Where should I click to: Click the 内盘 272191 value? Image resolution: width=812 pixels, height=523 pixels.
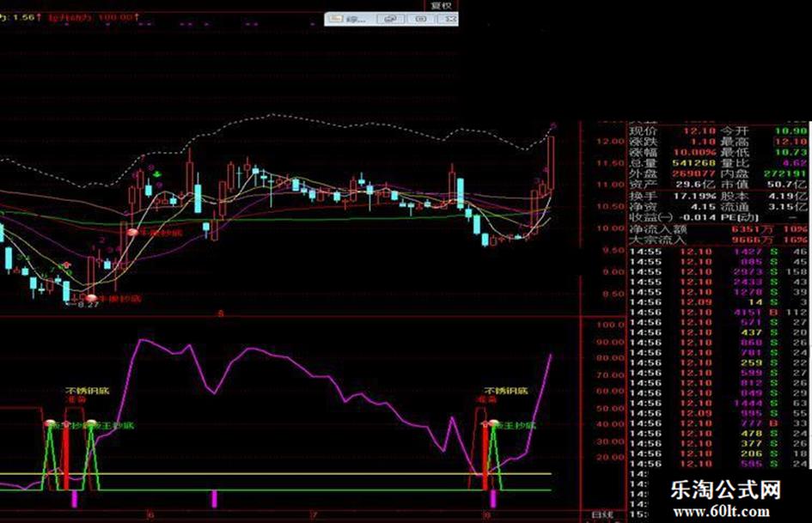click(x=785, y=173)
